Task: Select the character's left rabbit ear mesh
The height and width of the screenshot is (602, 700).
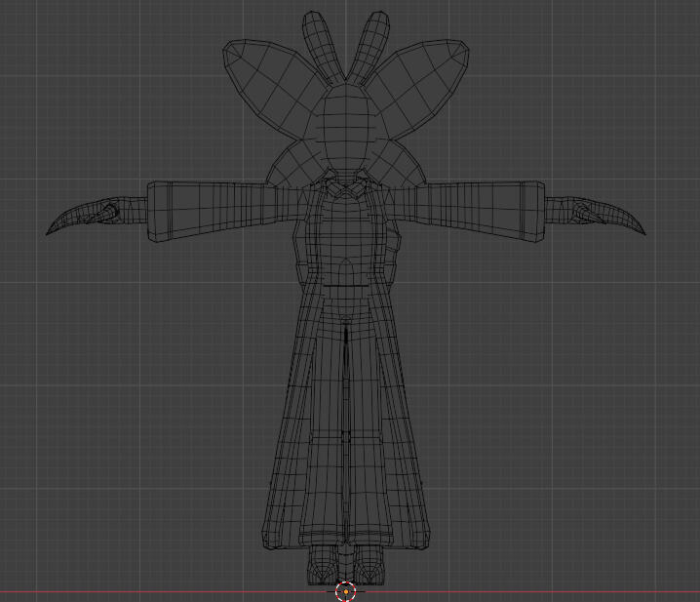Action: point(321,46)
